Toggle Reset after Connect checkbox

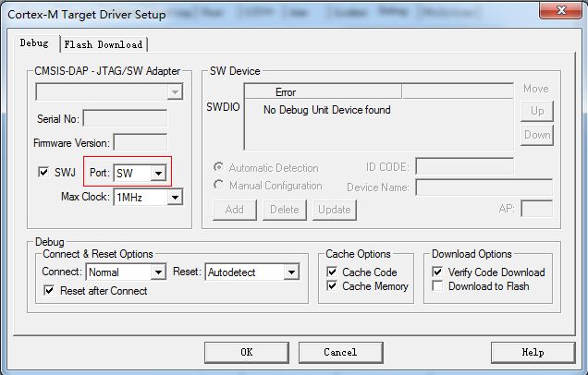pos(49,290)
